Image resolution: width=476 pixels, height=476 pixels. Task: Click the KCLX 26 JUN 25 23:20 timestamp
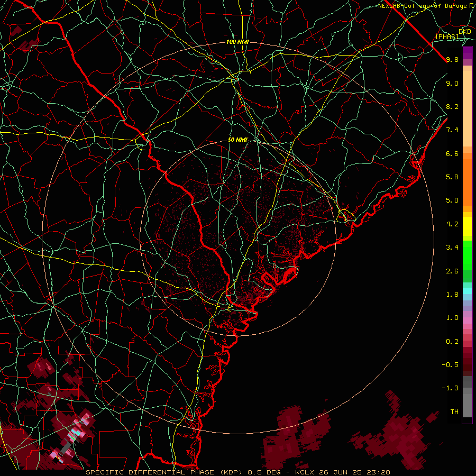[x=343, y=472]
